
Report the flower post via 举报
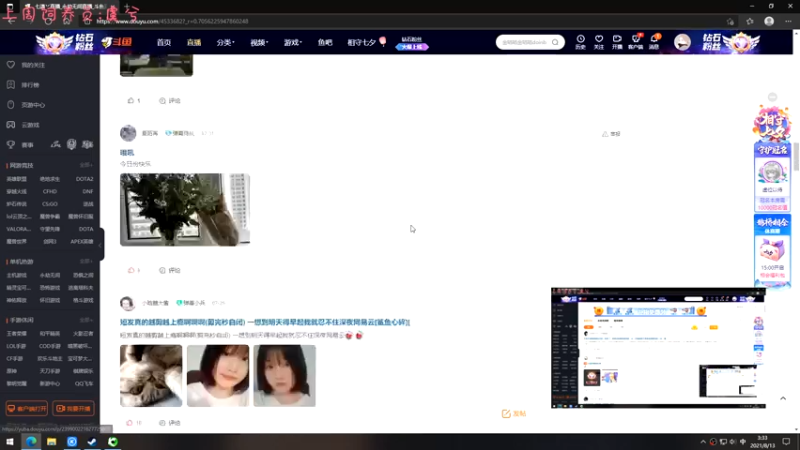(611, 134)
